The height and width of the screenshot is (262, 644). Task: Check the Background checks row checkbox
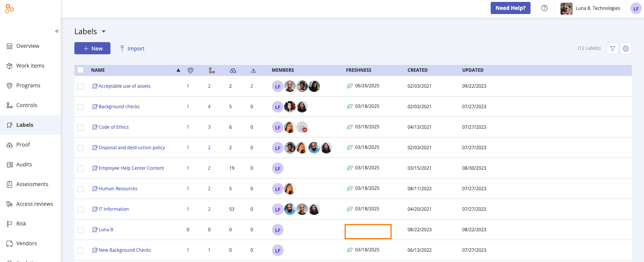pyautogui.click(x=80, y=107)
